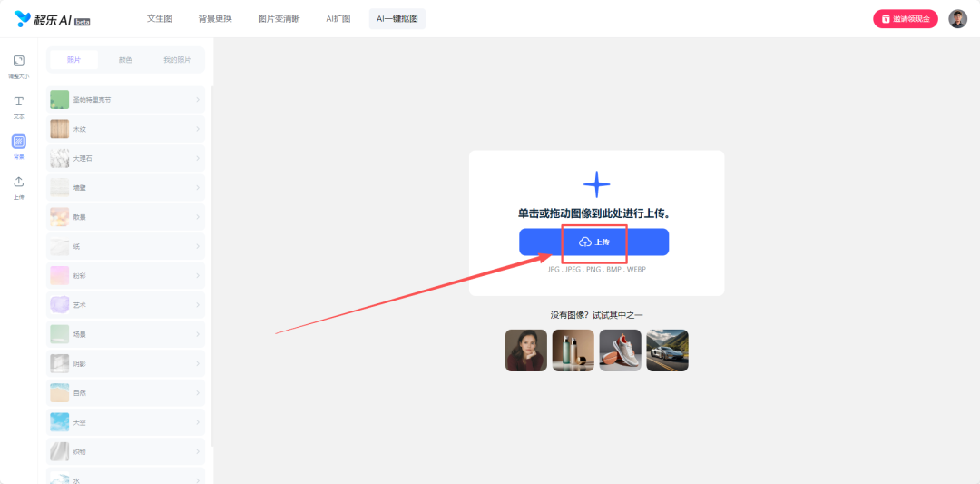The height and width of the screenshot is (484, 980).
Task: Expand the 阴影 category chevron
Action: tap(198, 363)
